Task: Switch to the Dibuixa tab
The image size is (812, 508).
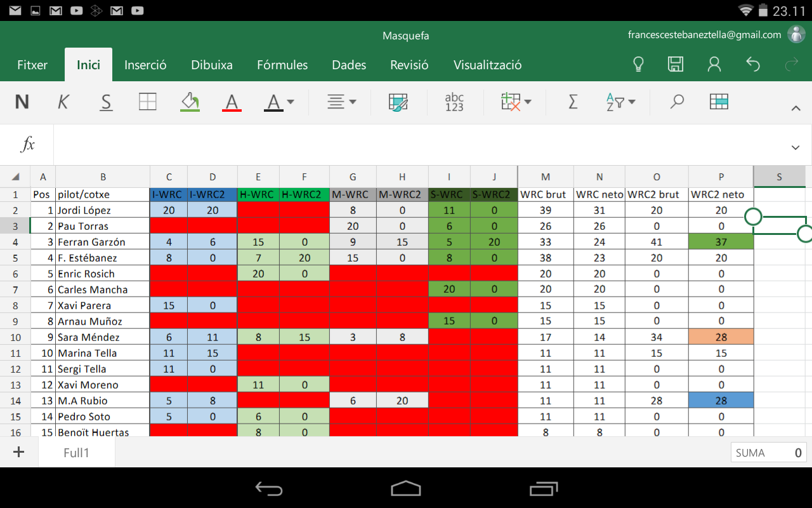Action: 212,65
